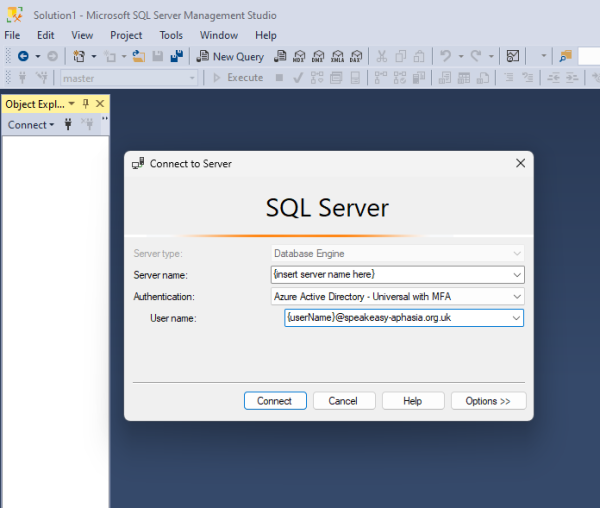Click the Copy toolbar icon
This screenshot has width=600, height=508.
coord(401,57)
